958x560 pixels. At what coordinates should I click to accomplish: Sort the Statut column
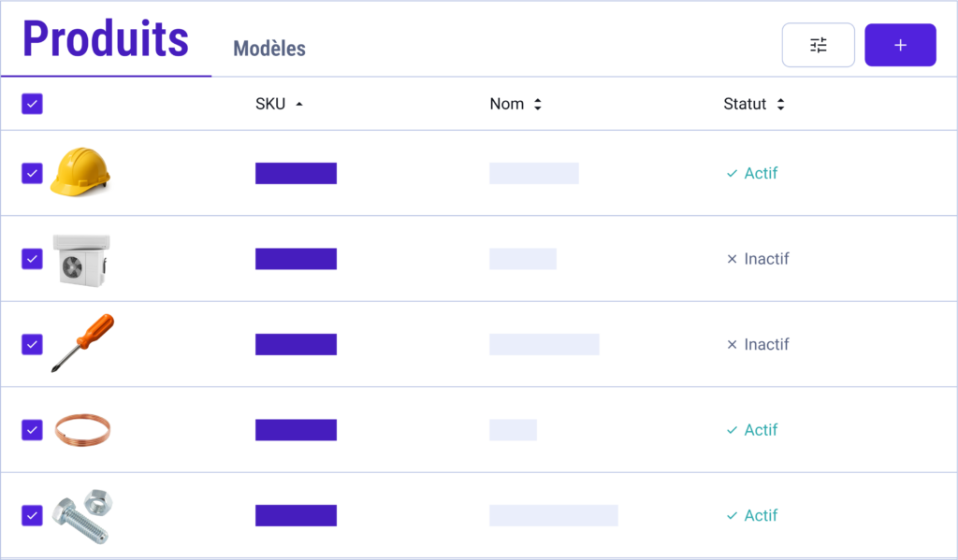tap(781, 105)
